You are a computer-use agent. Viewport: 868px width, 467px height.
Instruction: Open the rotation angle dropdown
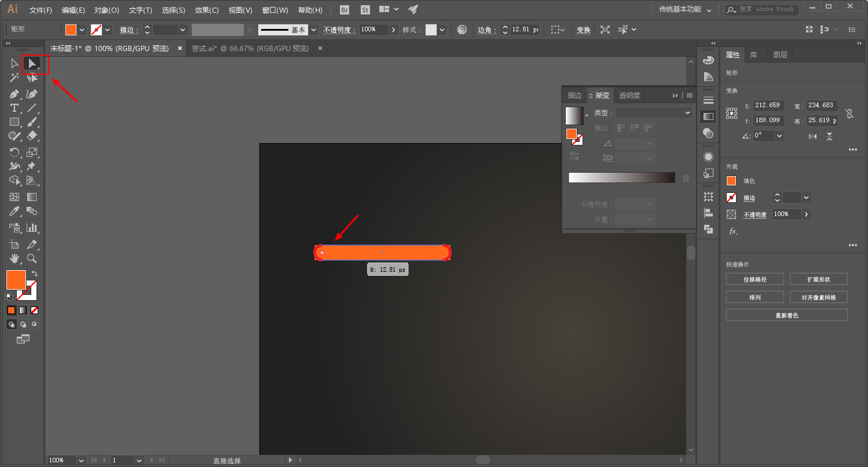[x=779, y=136]
